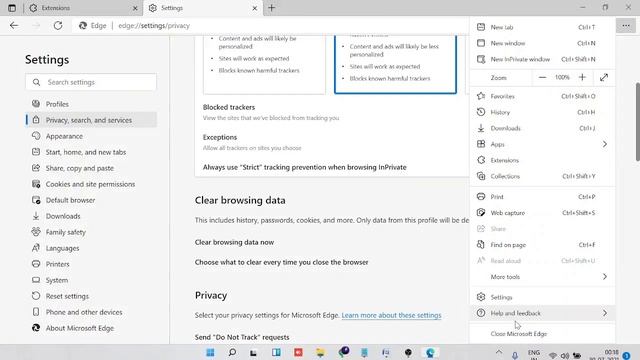Viewport: 640px width, 360px height.
Task: Click the History clock icon in menu
Action: [481, 112]
